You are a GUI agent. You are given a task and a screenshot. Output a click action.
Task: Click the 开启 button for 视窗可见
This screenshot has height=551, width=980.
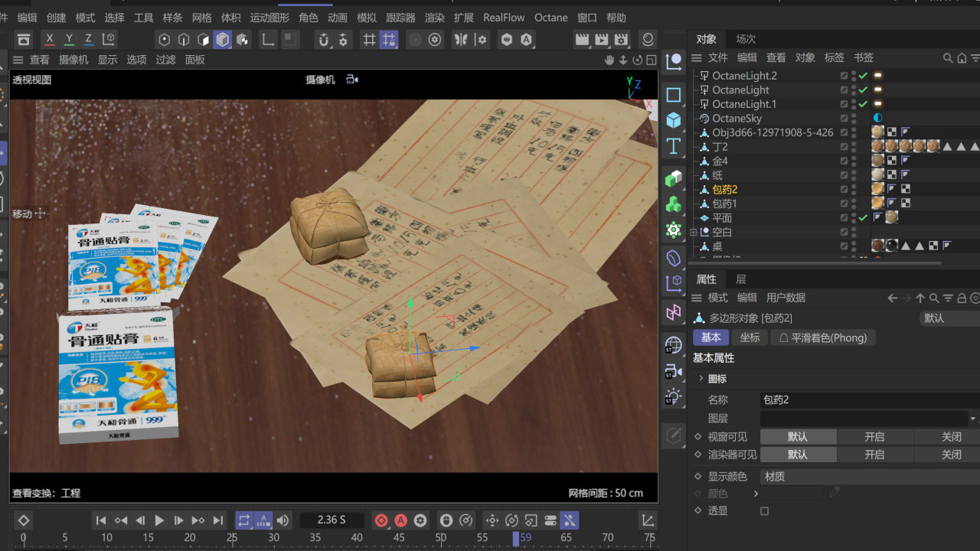pyautogui.click(x=874, y=436)
